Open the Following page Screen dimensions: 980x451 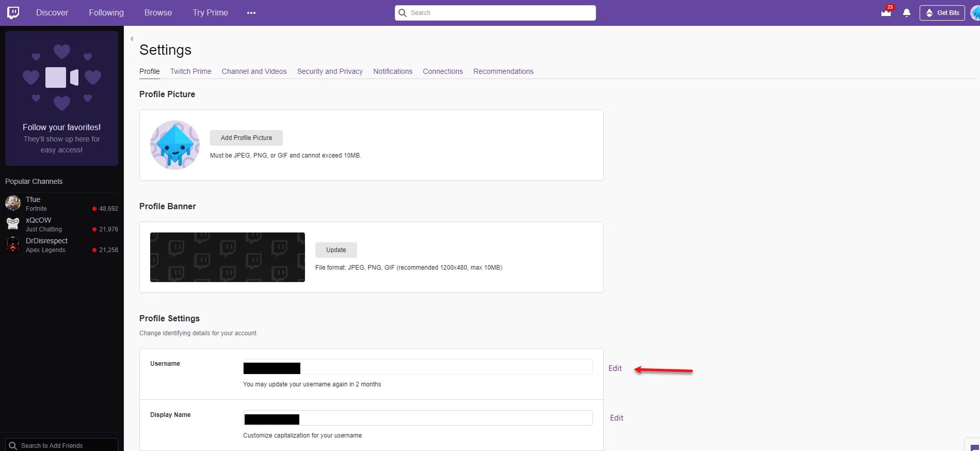pyautogui.click(x=106, y=12)
